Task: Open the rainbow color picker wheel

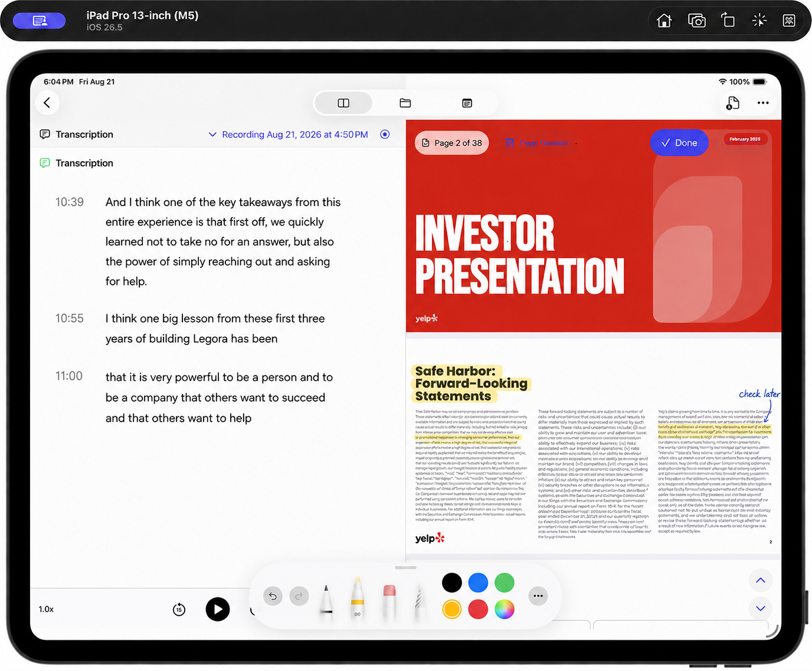Action: 504,609
